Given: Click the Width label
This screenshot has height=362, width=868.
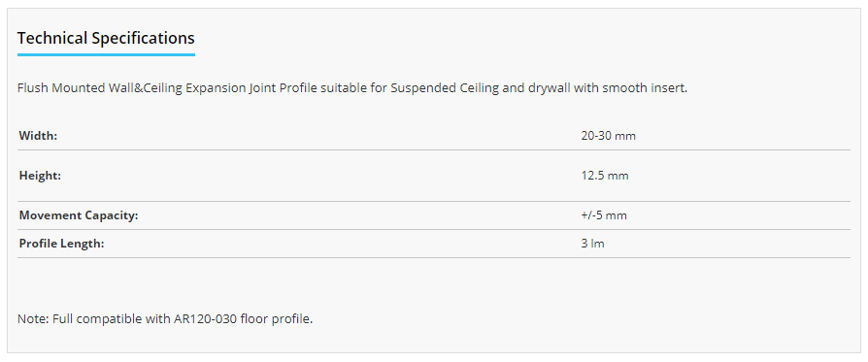Looking at the screenshot, I should [x=38, y=136].
